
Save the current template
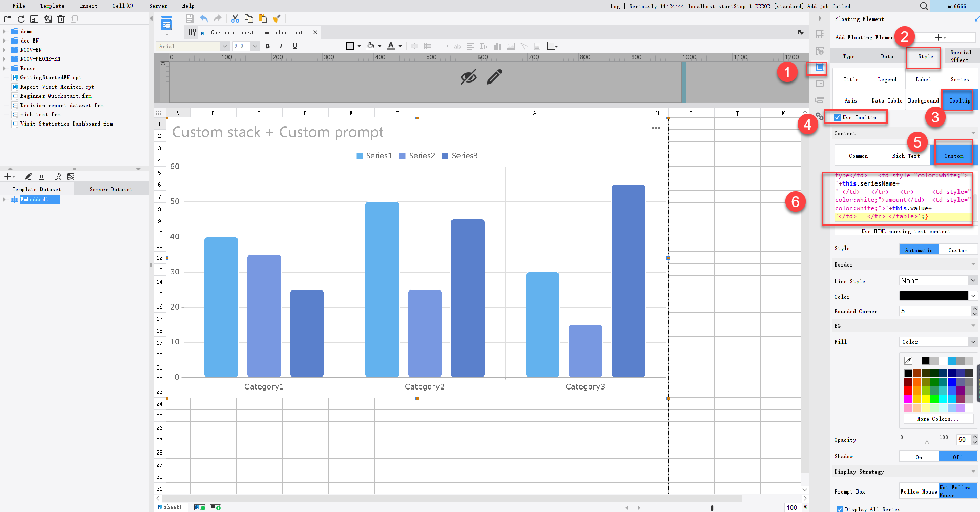click(x=190, y=18)
